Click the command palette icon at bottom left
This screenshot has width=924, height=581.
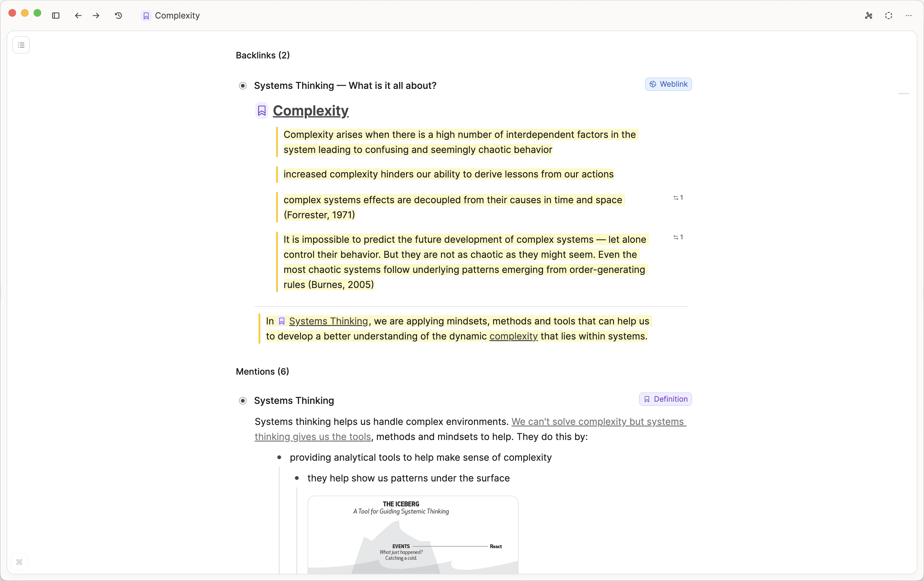19,562
